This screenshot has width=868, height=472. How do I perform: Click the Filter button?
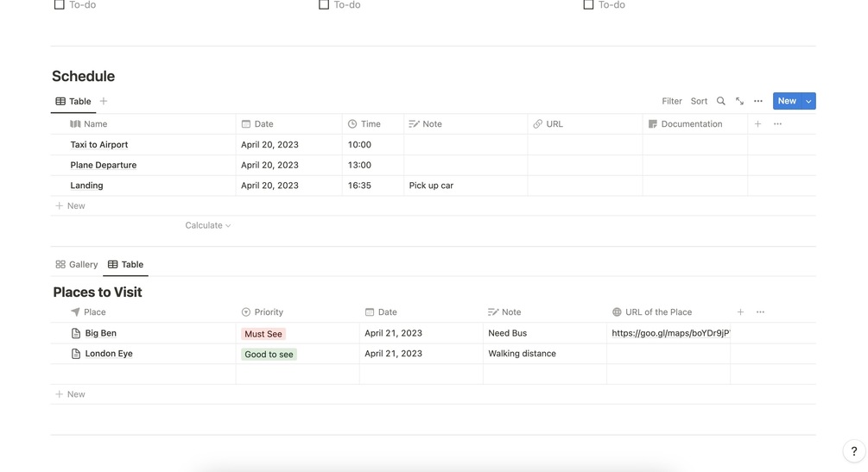pyautogui.click(x=672, y=101)
